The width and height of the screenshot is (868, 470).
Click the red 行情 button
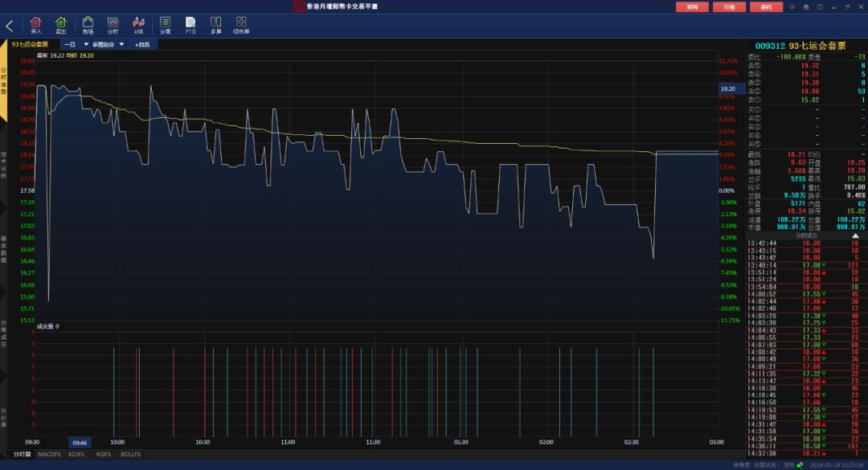(729, 6)
